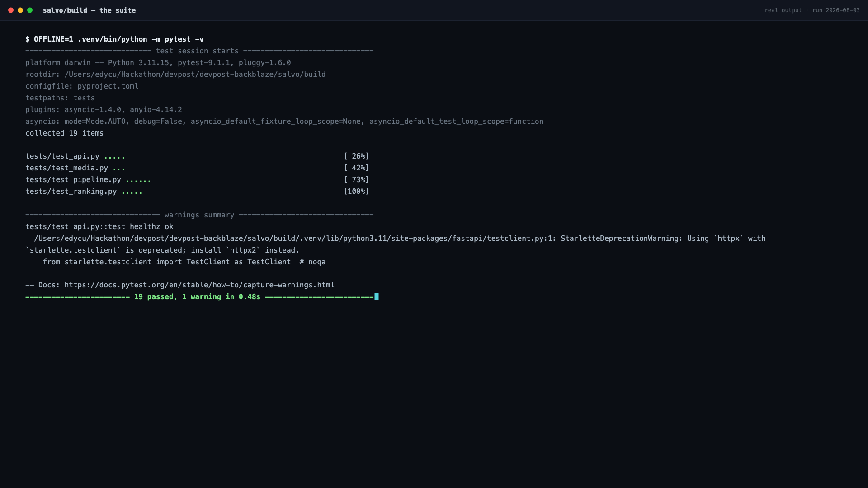The width and height of the screenshot is (868, 488).
Task: Select the tests/test_pipeline.py result line
Action: (197, 180)
